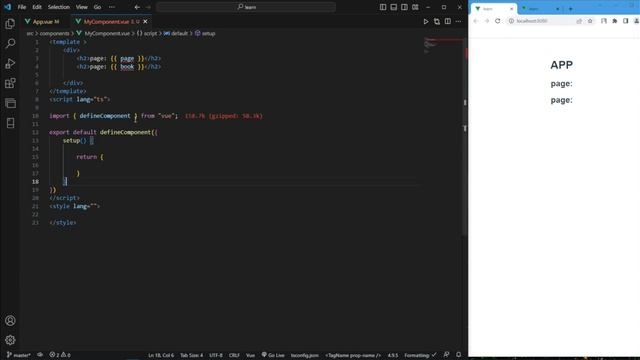Image resolution: width=640 pixels, height=360 pixels.
Task: Go back in the browser window
Action: [476, 21]
